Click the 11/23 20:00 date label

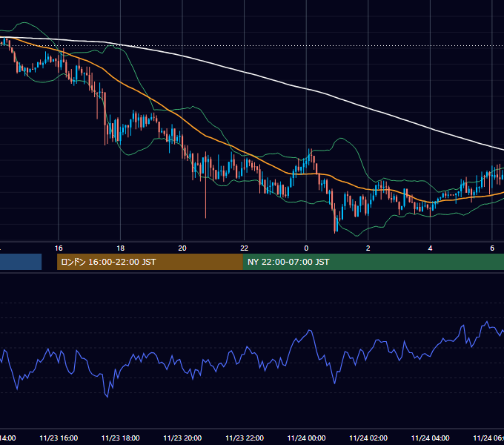[182, 438]
